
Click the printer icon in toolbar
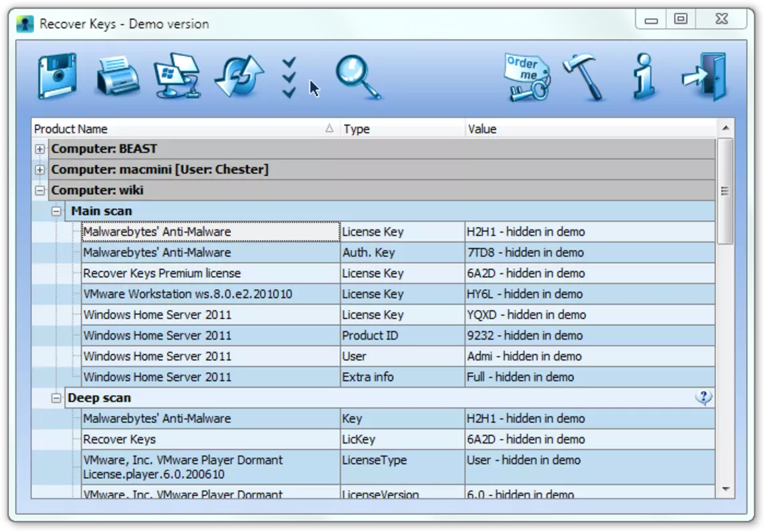click(117, 76)
